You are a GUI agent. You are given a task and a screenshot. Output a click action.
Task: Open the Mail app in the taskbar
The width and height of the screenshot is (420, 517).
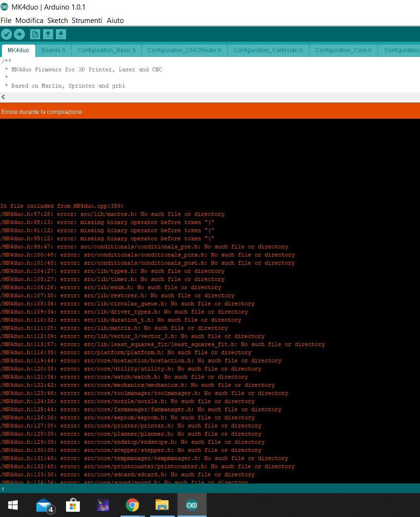pyautogui.click(x=44, y=505)
